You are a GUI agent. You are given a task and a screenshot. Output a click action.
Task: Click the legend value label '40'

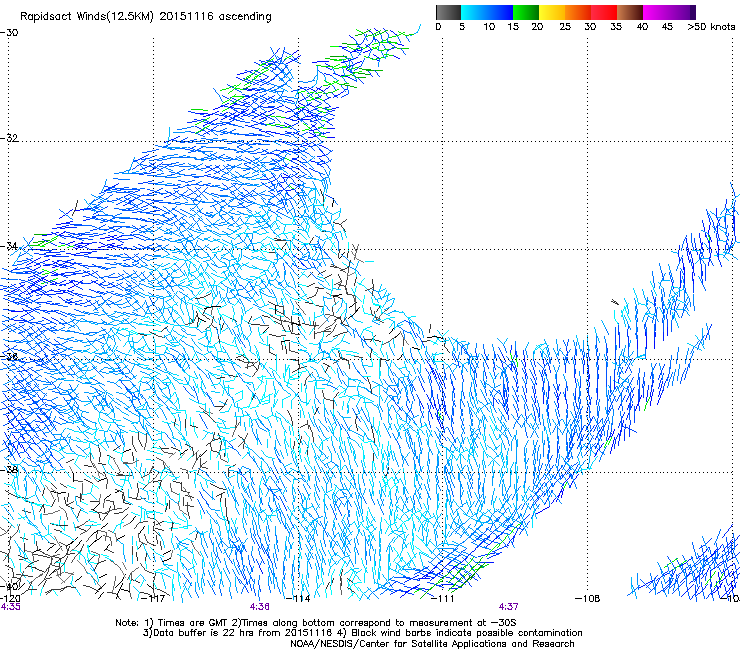(642, 27)
